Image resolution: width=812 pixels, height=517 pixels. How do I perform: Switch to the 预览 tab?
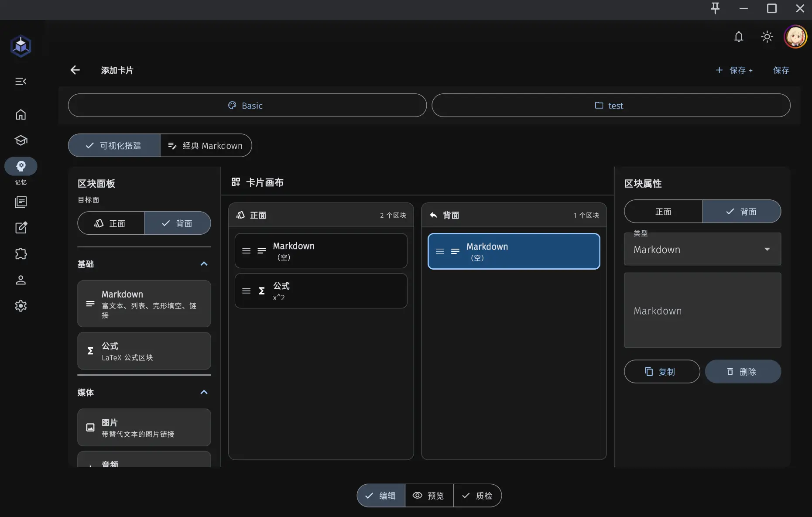429,496
